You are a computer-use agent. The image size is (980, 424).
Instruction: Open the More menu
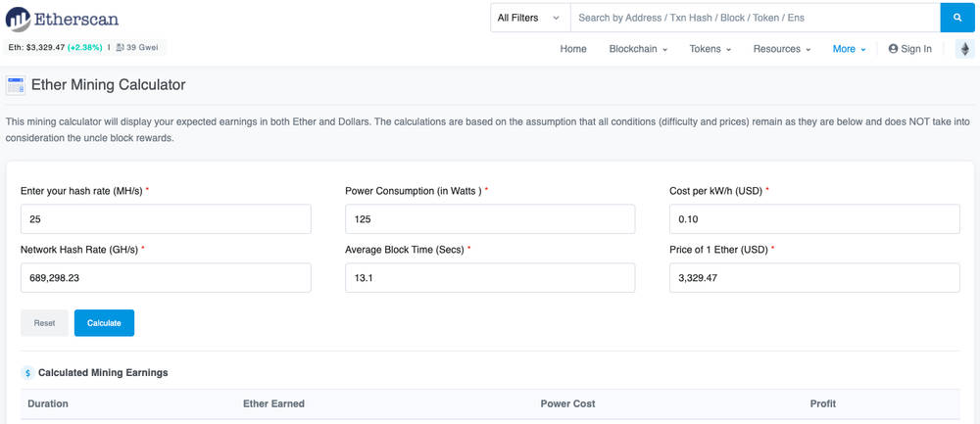coord(850,49)
